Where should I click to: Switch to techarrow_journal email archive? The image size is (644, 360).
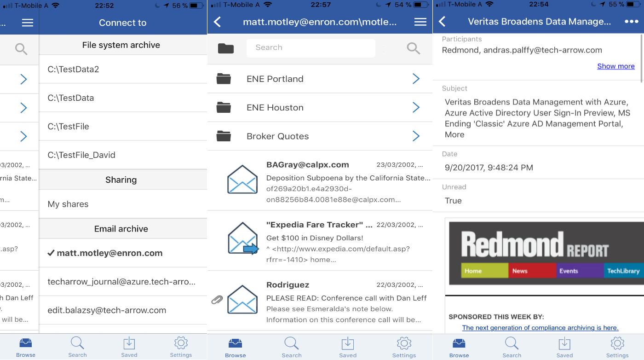(x=121, y=281)
